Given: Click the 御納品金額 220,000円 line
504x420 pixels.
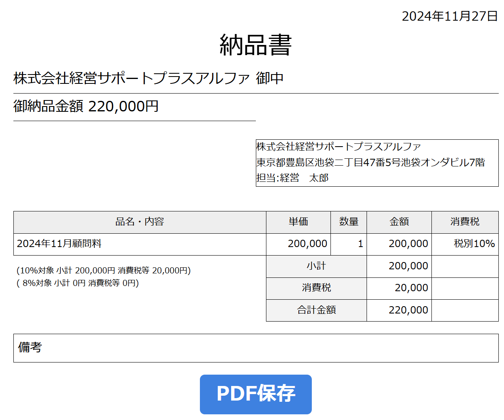Looking at the screenshot, I should coord(86,106).
